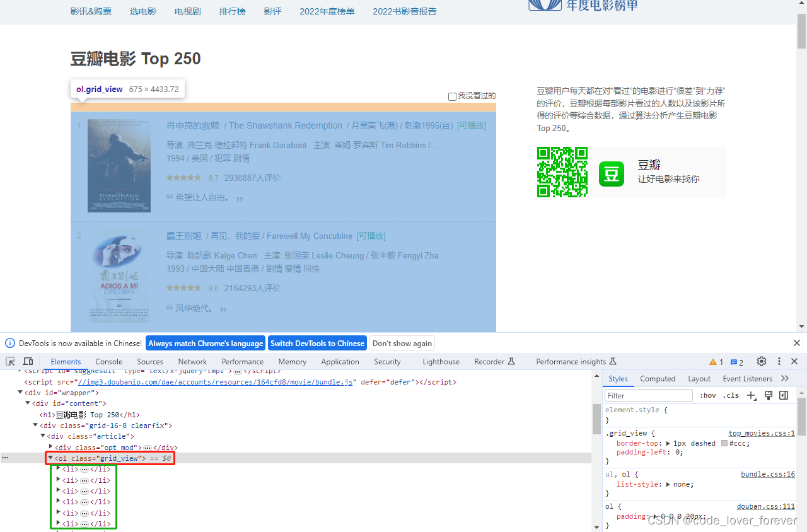The width and height of the screenshot is (807, 532).
Task: Collapse the div id content node
Action: click(28, 403)
